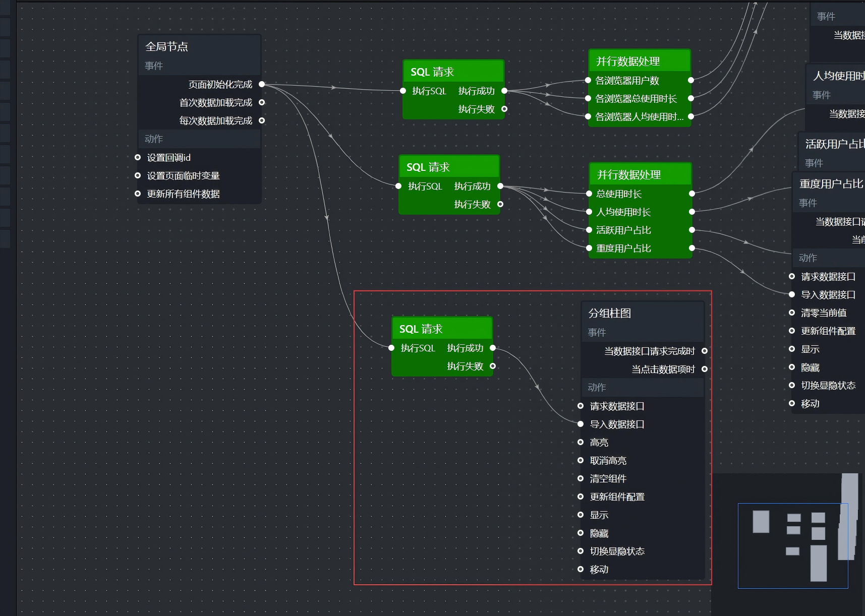Click 执行SQL port on SQL node beside 分组柱图
Viewport: 865px width, 616px height.
click(391, 348)
